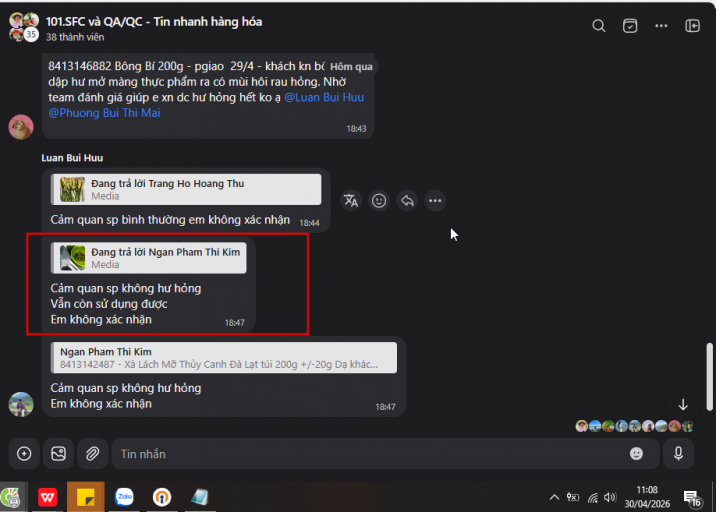The image size is (716, 512).
Task: Open more options in chat header
Action: (661, 26)
